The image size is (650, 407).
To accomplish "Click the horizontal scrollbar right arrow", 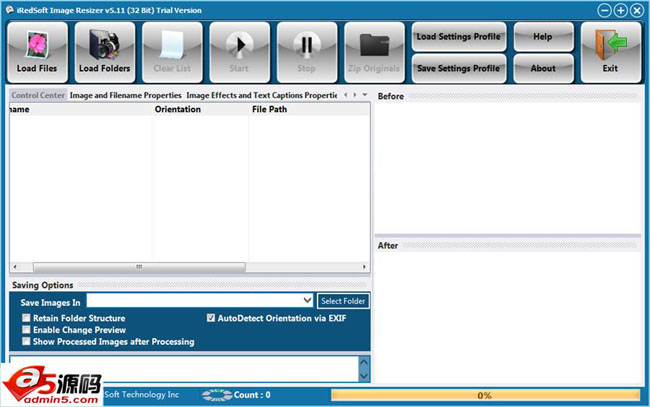I will click(x=364, y=267).
